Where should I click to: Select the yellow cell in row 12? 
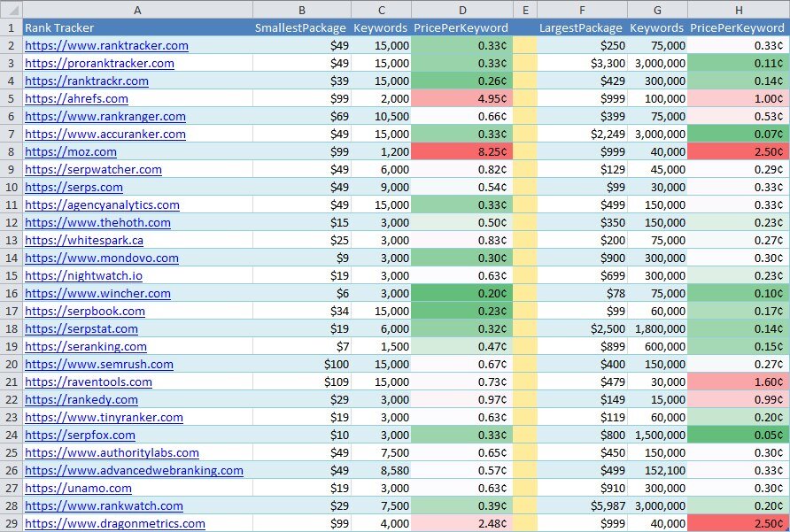pyautogui.click(x=525, y=223)
